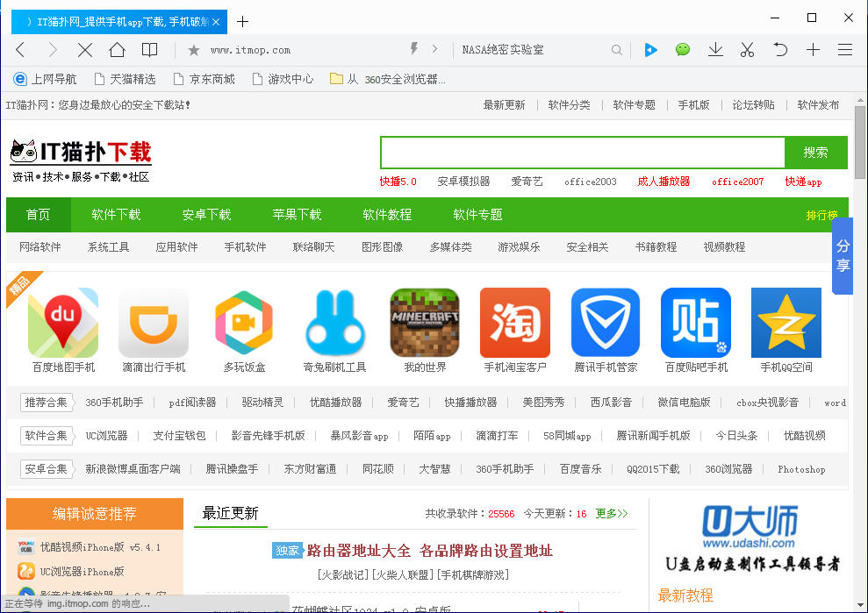Viewport: 868px width, 613px height.
Task: Click the 腾讯手机管家 shield icon
Action: pos(606,320)
